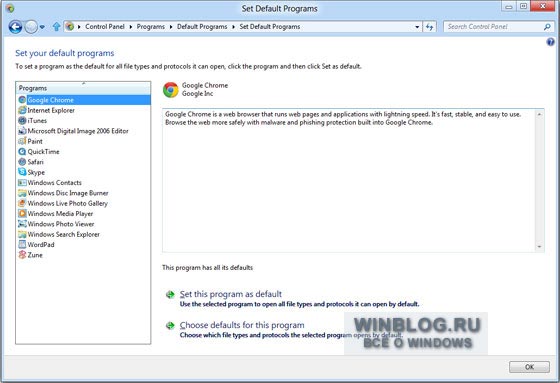Open the address bar history dropdown
The image size is (560, 383).
417,27
